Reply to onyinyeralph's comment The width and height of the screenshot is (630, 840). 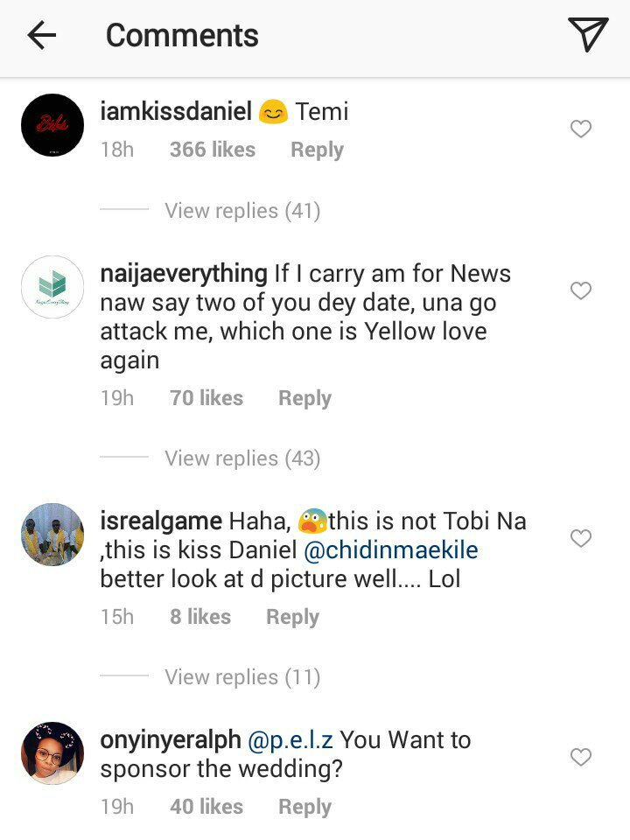(x=304, y=807)
